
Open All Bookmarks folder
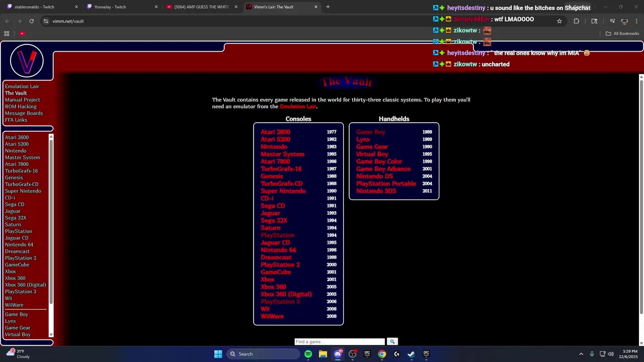tap(622, 34)
